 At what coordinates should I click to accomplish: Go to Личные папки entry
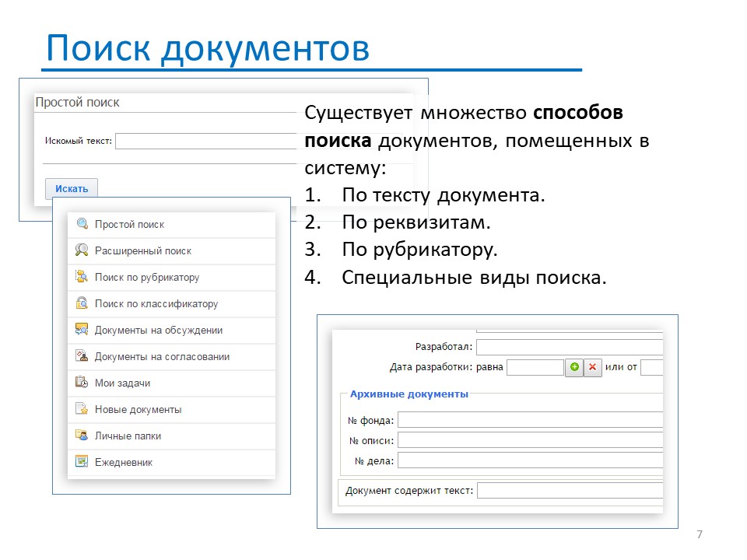[x=171, y=436]
